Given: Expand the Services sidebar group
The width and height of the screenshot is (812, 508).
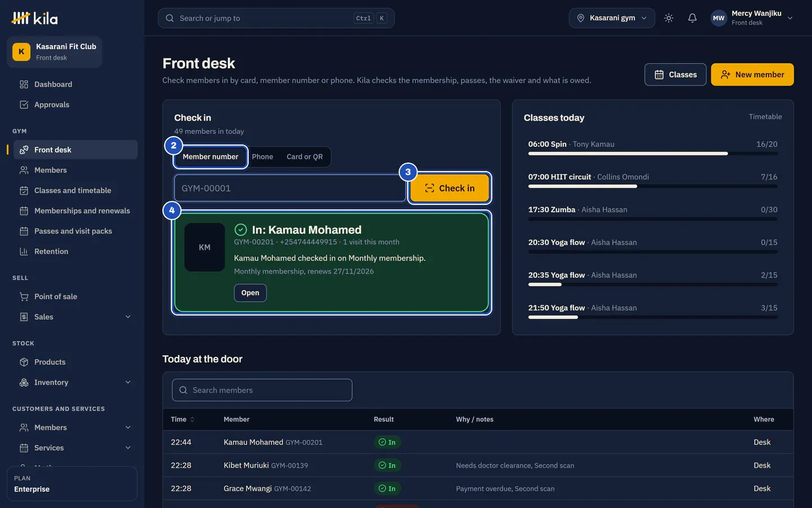Looking at the screenshot, I should click(x=128, y=448).
